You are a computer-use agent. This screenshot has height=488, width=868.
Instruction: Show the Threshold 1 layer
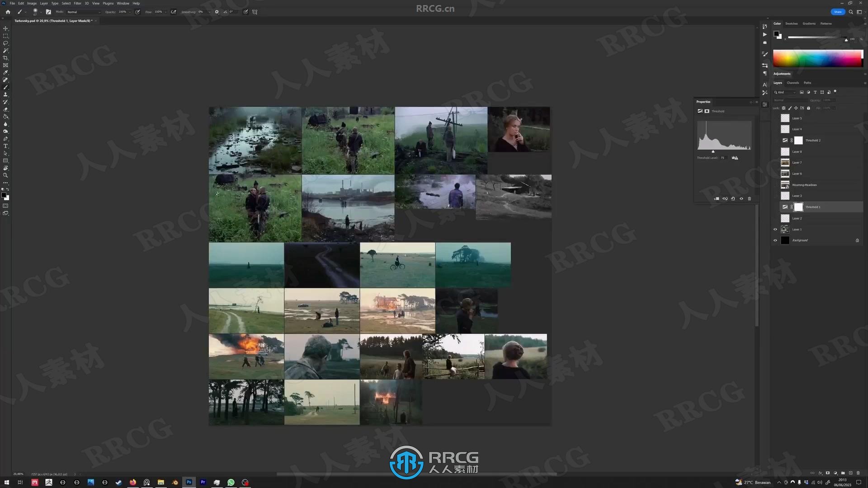(775, 207)
